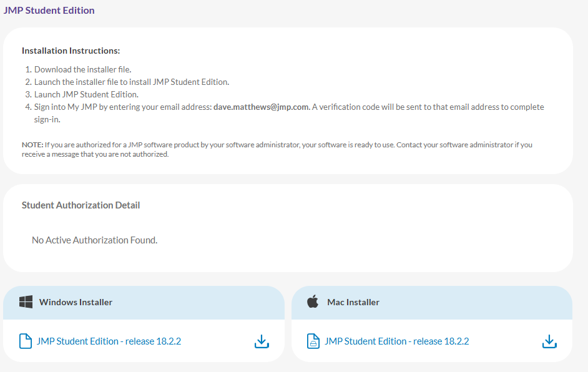
Task: Click step 2 Launch the installer file text
Action: pos(132,82)
